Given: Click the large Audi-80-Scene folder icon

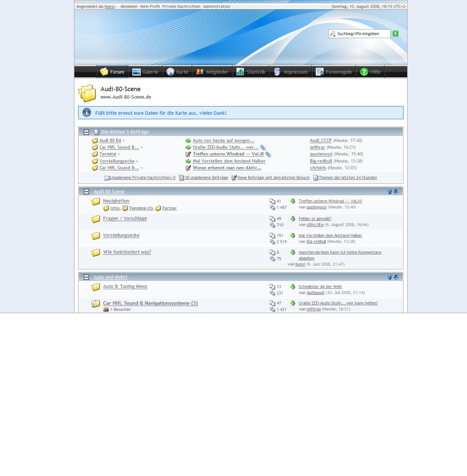Looking at the screenshot, I should (87, 93).
